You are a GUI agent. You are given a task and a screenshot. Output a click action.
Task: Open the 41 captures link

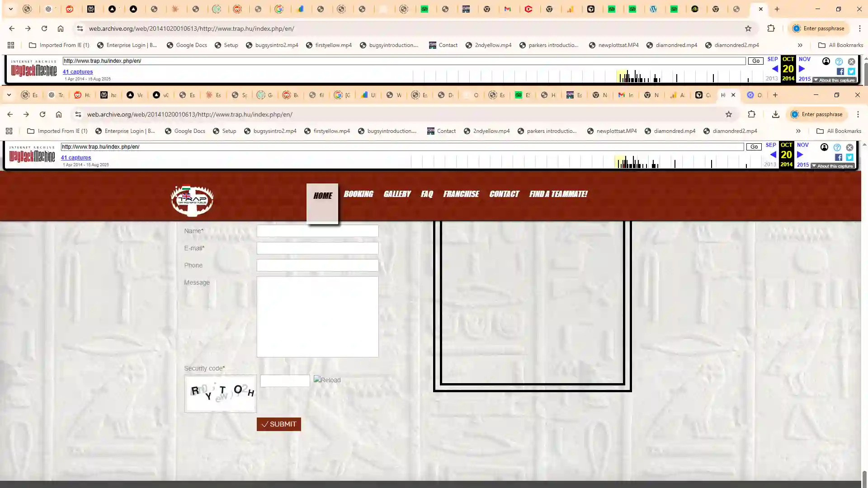(x=76, y=157)
